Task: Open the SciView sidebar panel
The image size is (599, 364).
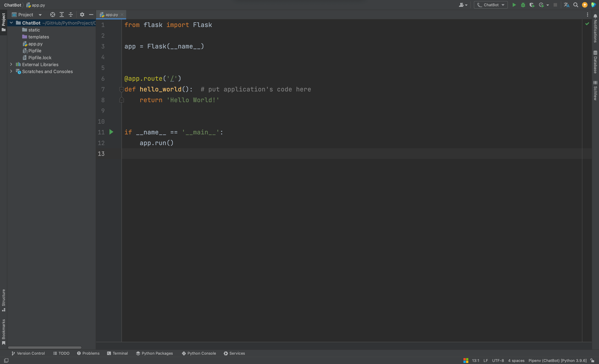Action: (595, 91)
